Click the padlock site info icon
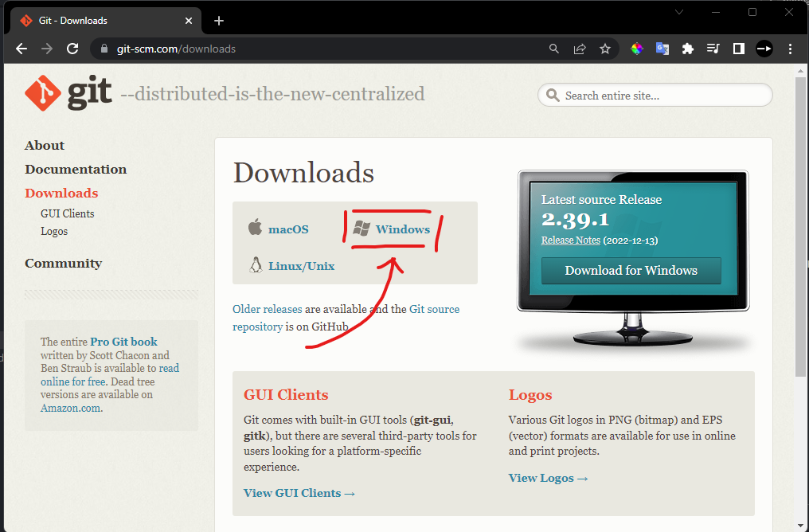Image resolution: width=809 pixels, height=532 pixels. (x=104, y=49)
